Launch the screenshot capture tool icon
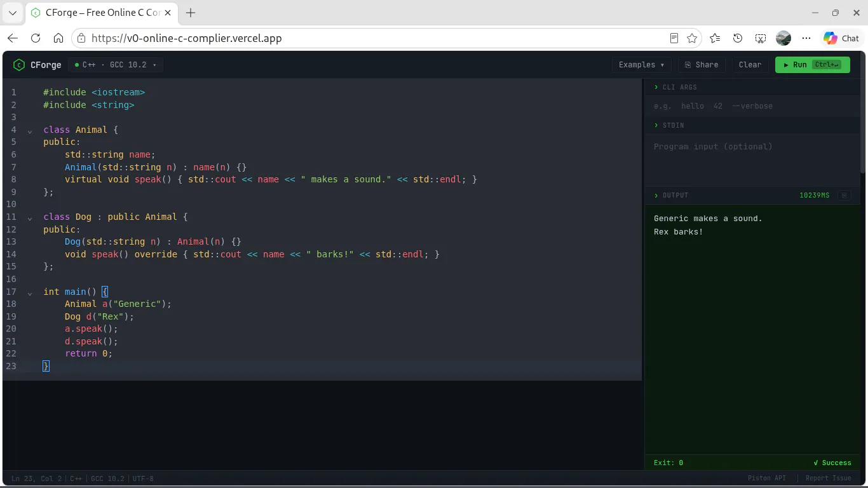Screen dimensions: 868x488 point(761,38)
